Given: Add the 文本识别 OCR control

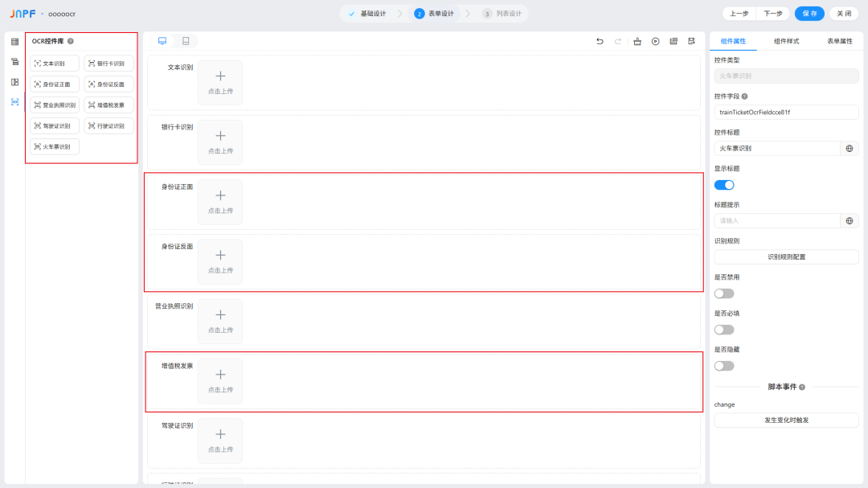Looking at the screenshot, I should 55,64.
